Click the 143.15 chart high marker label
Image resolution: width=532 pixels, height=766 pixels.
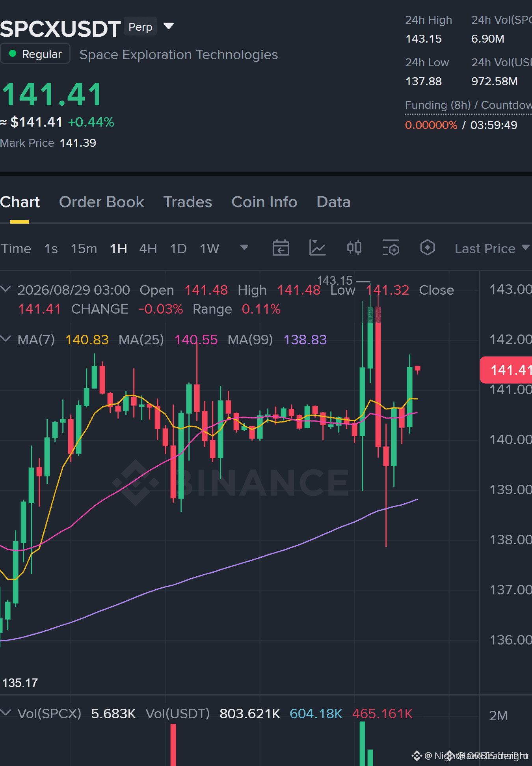(x=335, y=280)
